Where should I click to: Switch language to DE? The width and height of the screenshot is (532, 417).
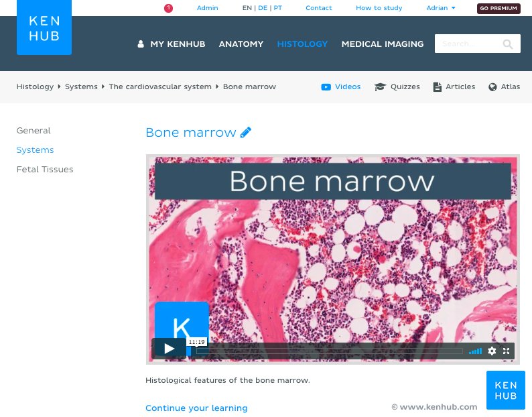pyautogui.click(x=263, y=8)
